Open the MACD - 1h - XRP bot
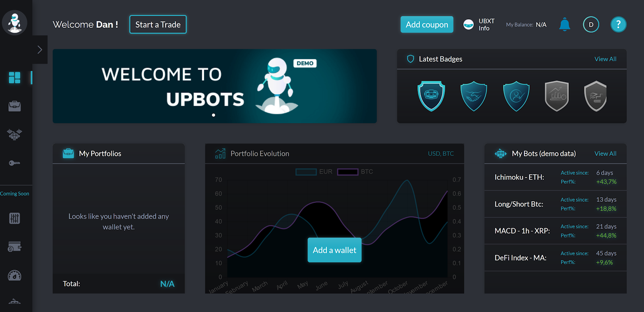The width and height of the screenshot is (644, 312). tap(555, 231)
